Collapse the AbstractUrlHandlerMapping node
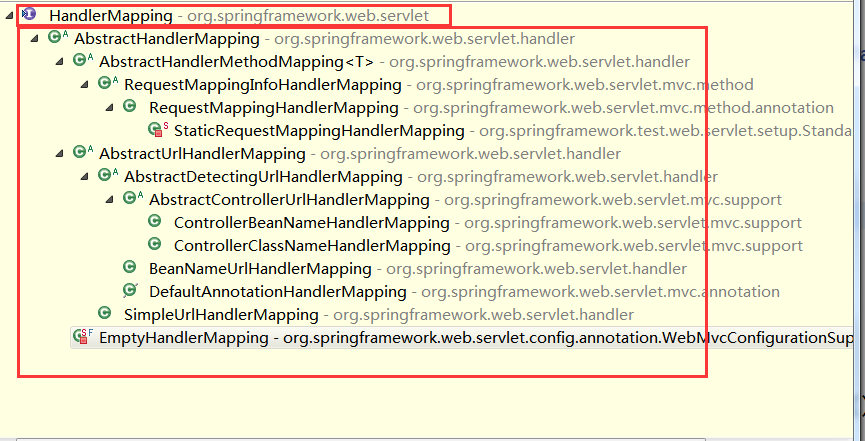Viewport: 865px width, 441px height. click(x=60, y=154)
